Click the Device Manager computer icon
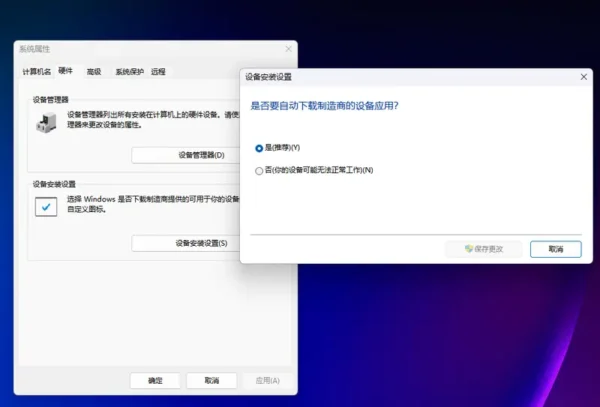Screen dimensions: 600x407 click(46, 123)
